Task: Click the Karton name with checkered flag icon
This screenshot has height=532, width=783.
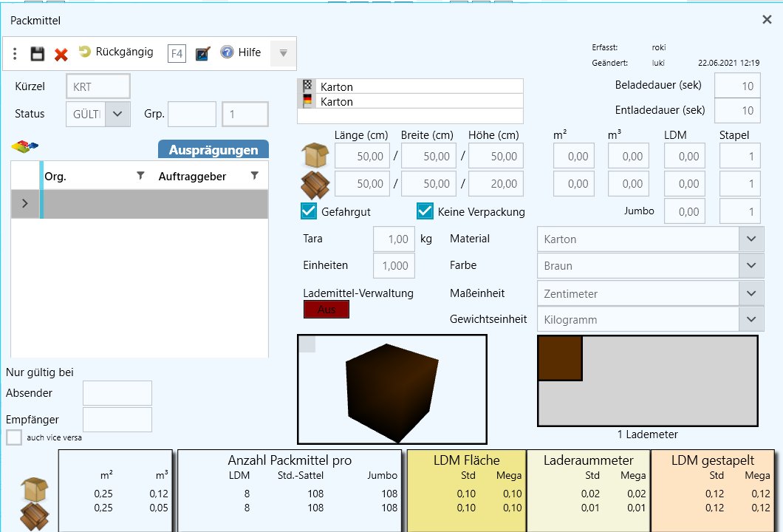Action: click(x=410, y=86)
